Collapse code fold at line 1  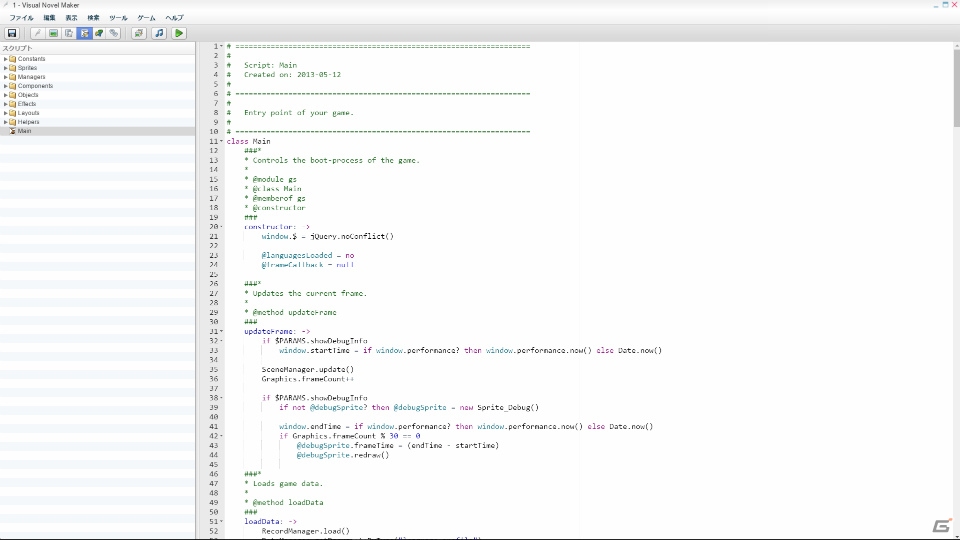[x=222, y=47]
